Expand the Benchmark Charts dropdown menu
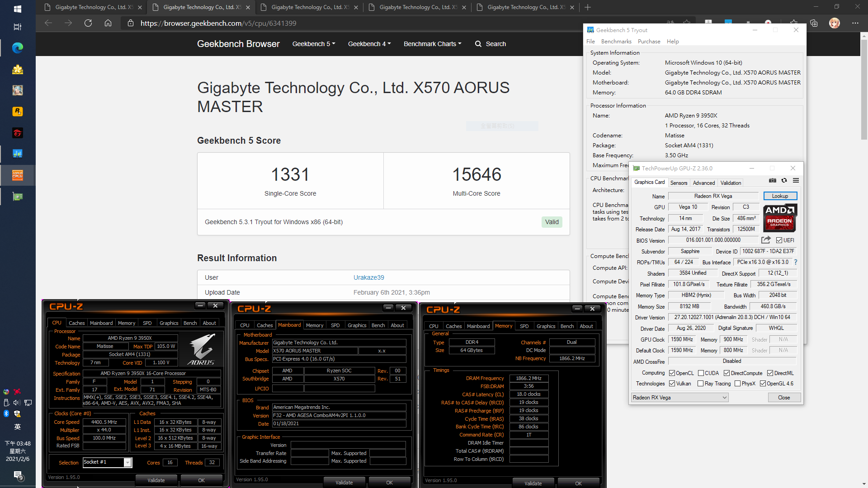868x488 pixels. click(433, 44)
